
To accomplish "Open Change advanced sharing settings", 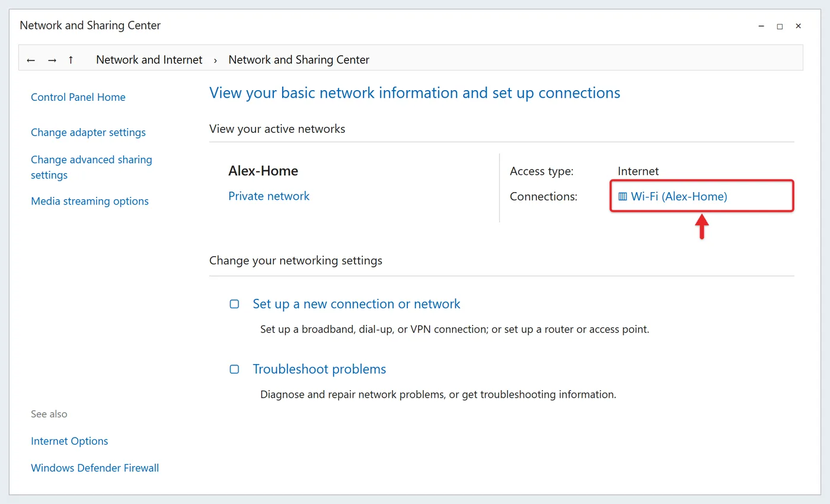I will [x=91, y=167].
